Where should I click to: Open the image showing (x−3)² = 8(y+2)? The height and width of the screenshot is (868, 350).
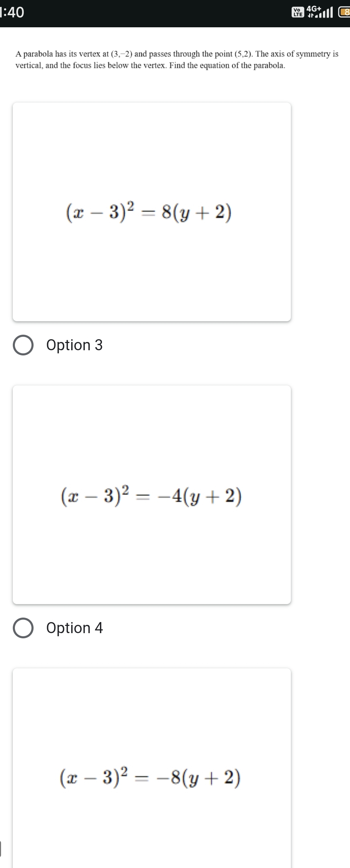pos(152,212)
